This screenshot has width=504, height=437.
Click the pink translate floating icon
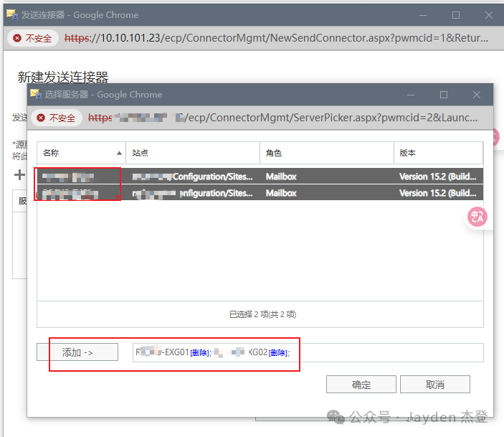click(x=477, y=216)
